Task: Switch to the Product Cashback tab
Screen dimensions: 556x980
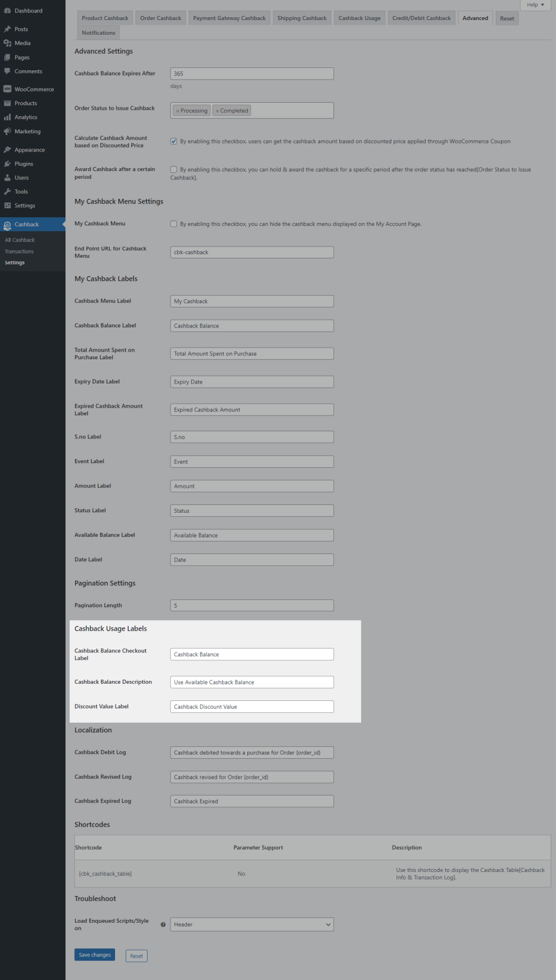Action: 105,18
